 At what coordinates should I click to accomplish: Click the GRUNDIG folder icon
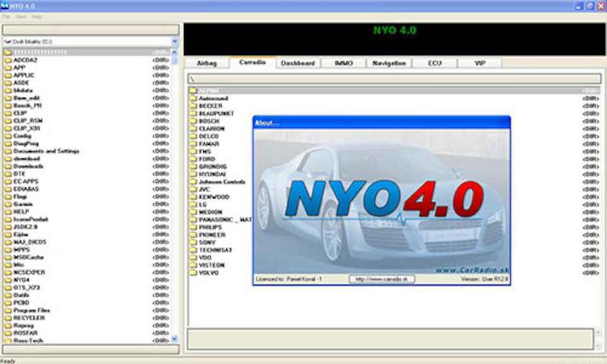[193, 166]
